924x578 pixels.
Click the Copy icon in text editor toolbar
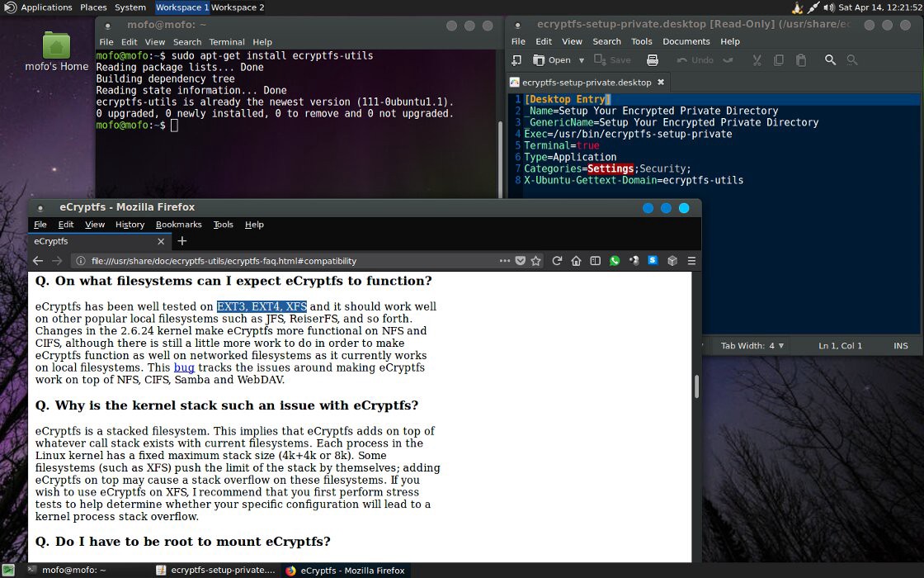click(x=779, y=60)
